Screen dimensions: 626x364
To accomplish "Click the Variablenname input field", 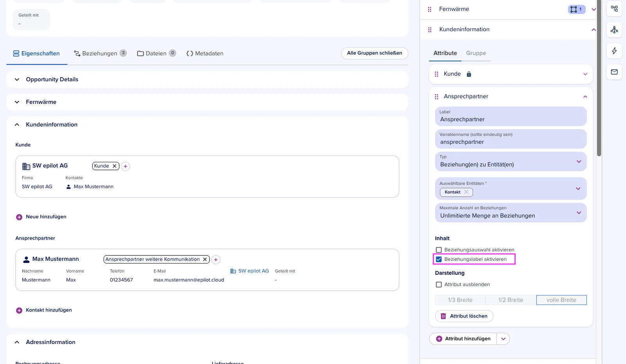I will click(511, 139).
